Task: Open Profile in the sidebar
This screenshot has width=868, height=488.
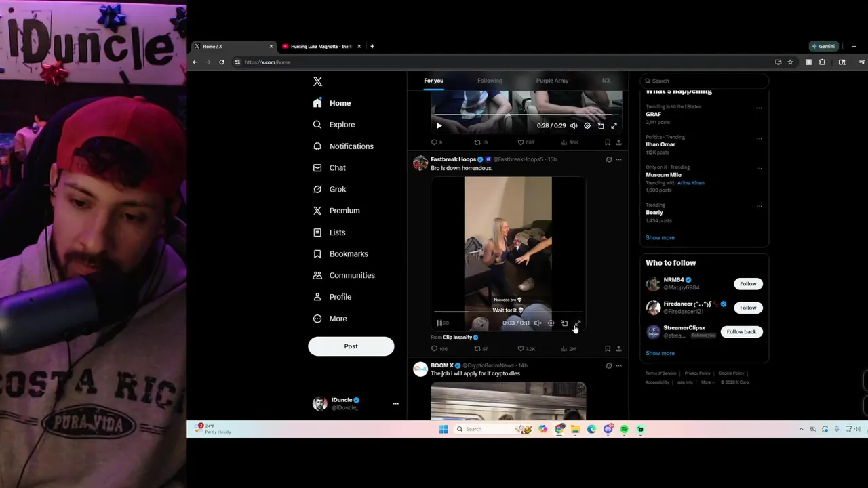Action: [x=332, y=297]
